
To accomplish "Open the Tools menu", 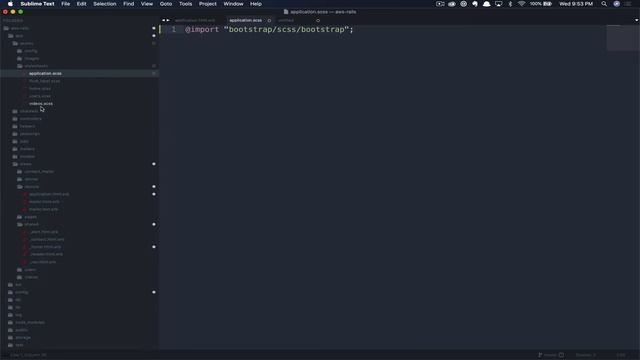I will click(185, 4).
